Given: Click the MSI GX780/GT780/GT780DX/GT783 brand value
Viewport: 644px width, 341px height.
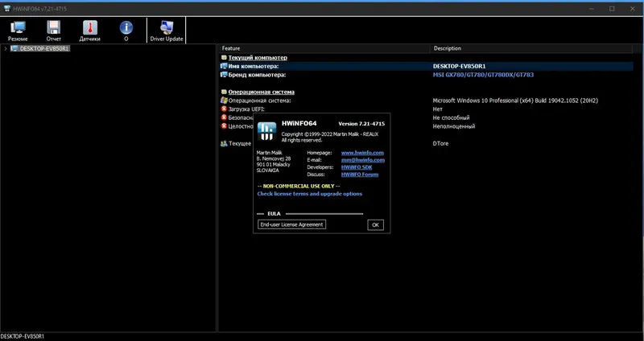Looking at the screenshot, I should pos(483,75).
